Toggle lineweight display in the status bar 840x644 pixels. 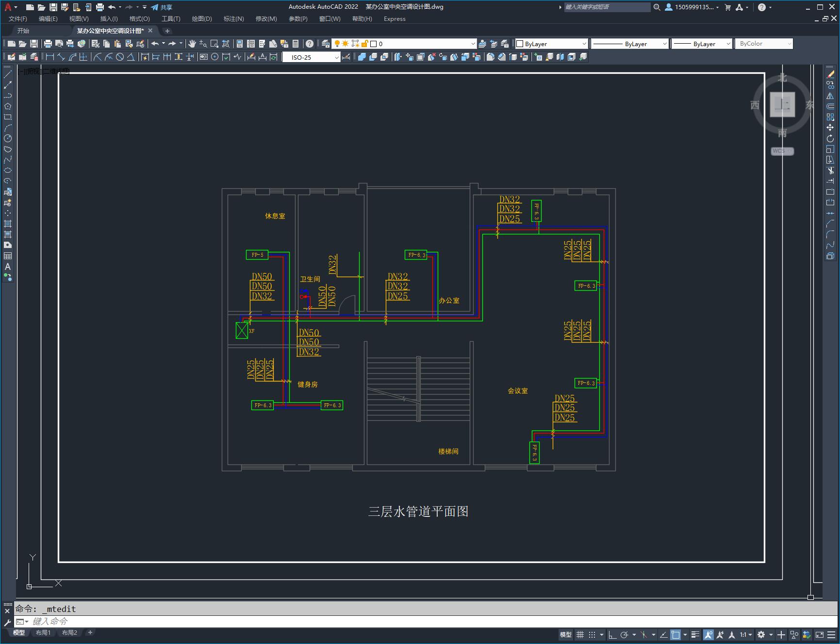[695, 634]
